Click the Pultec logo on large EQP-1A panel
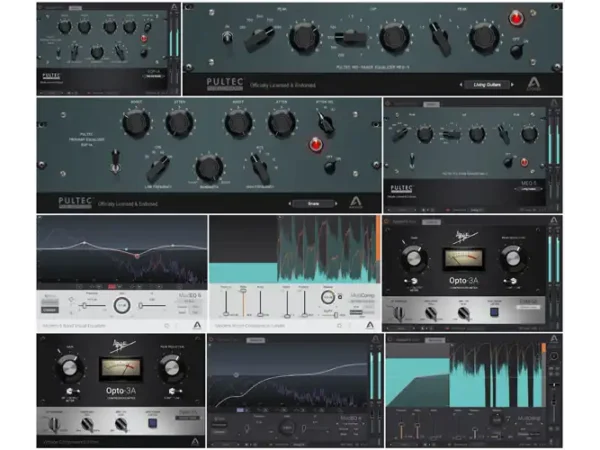The width and height of the screenshot is (600, 450). pos(76,202)
